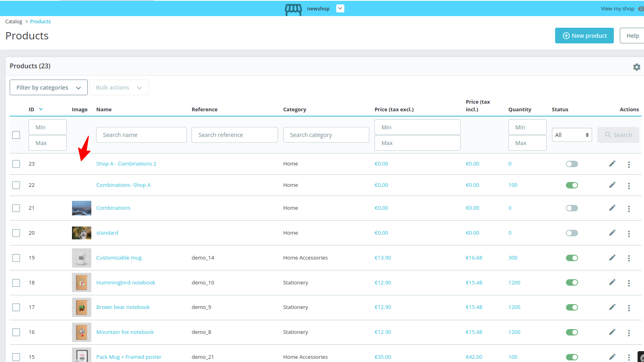
Task: Open the eye icon next to View my shop
Action: 641,8
